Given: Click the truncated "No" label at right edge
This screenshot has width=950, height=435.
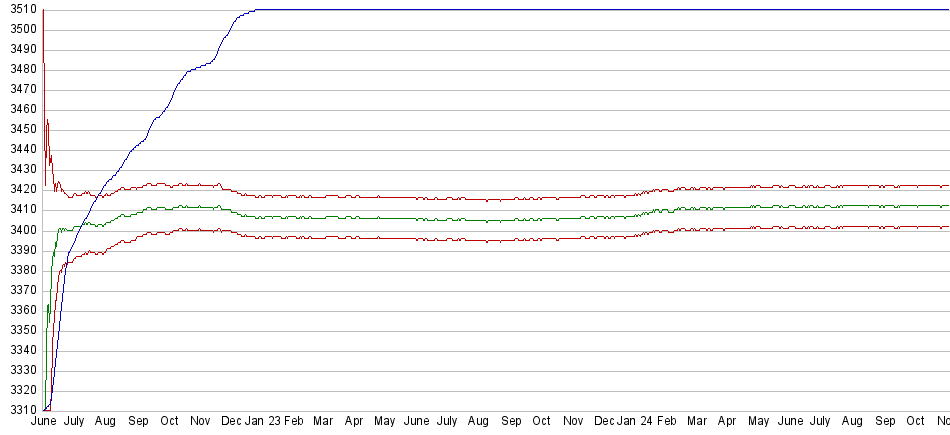Looking at the screenshot, I should (942, 423).
